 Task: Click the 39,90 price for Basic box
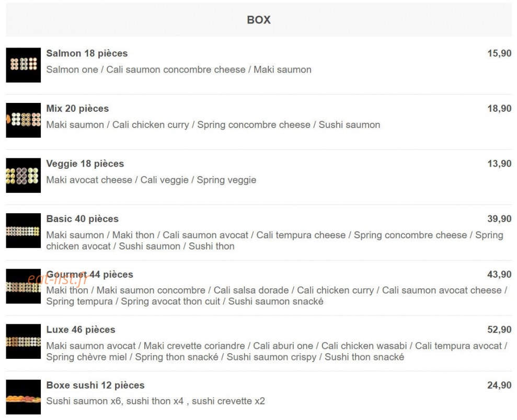[500, 219]
